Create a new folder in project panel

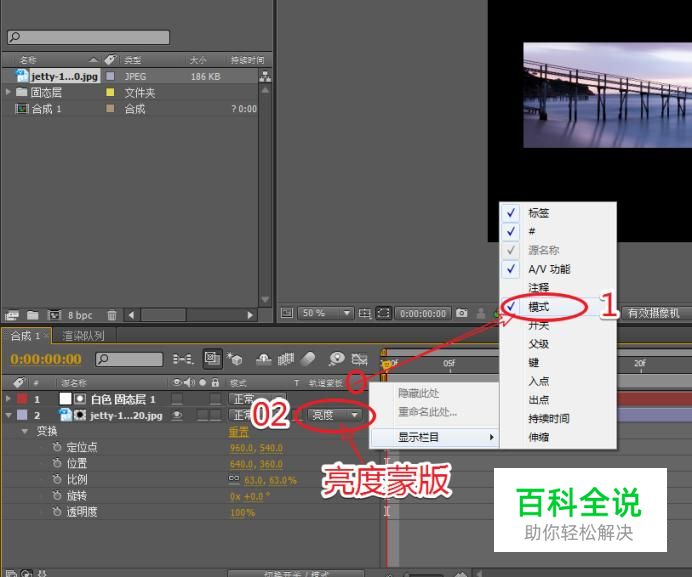click(33, 315)
